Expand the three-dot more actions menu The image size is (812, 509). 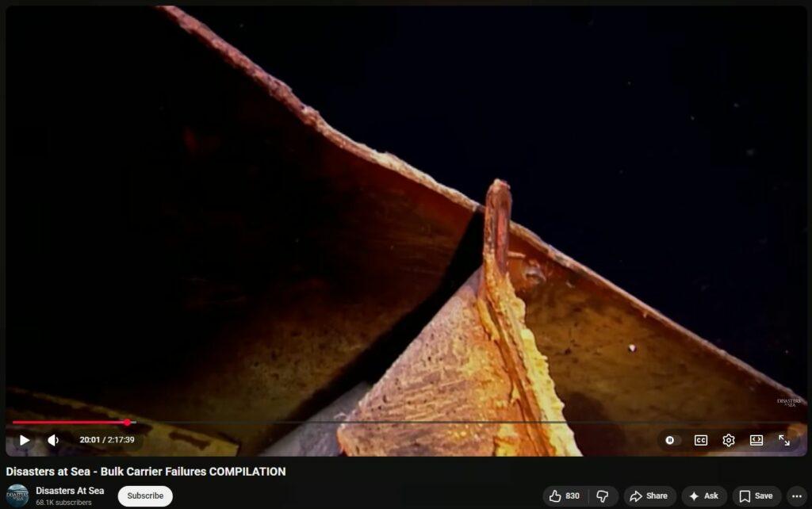tap(797, 496)
